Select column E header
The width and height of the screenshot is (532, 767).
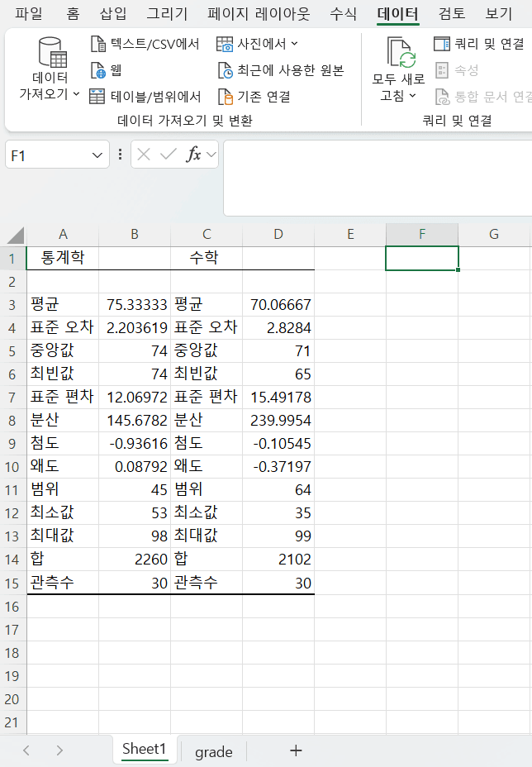(350, 234)
